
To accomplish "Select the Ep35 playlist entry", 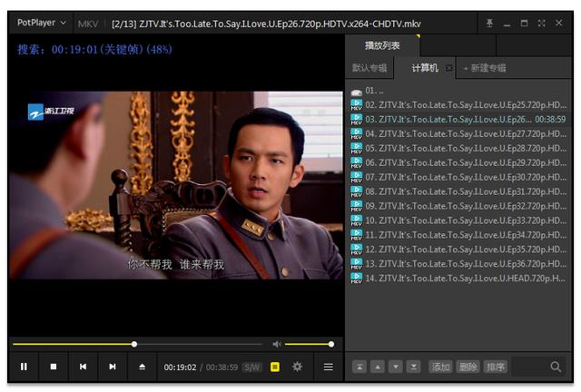I will click(x=458, y=250).
